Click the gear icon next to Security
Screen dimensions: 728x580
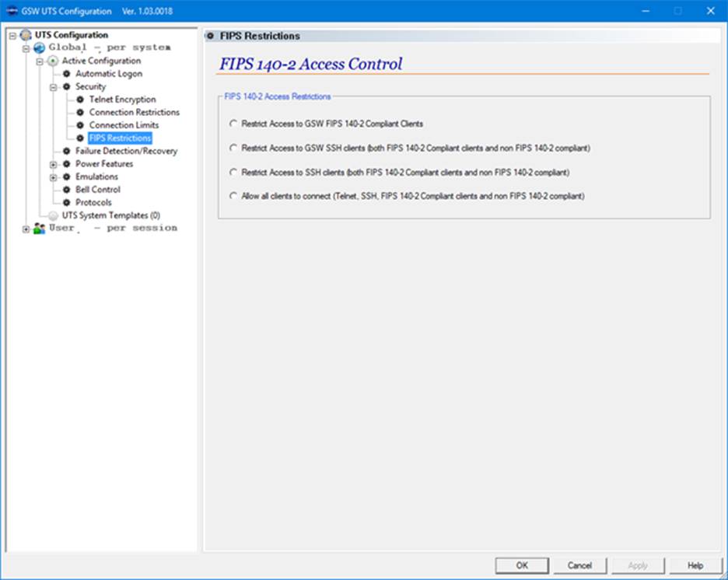point(66,87)
